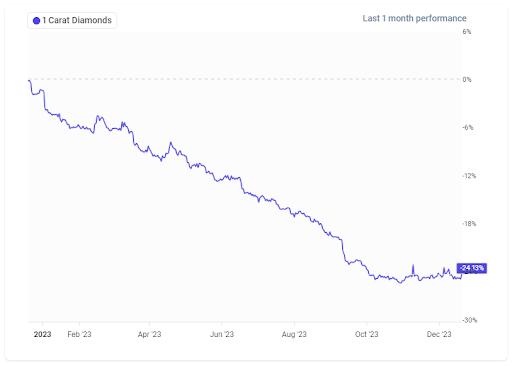Click the 2023 year label on axis
Screen dimensions: 512x366
tap(42, 334)
